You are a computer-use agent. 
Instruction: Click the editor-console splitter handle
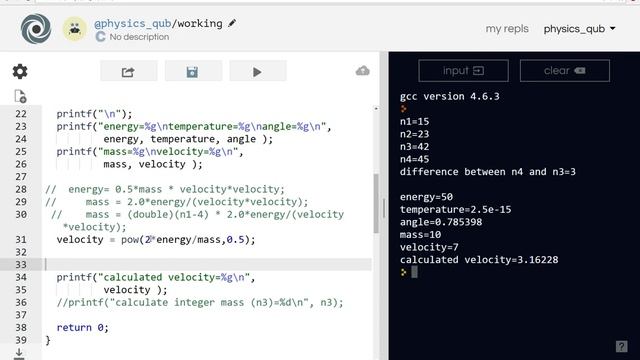click(x=384, y=208)
